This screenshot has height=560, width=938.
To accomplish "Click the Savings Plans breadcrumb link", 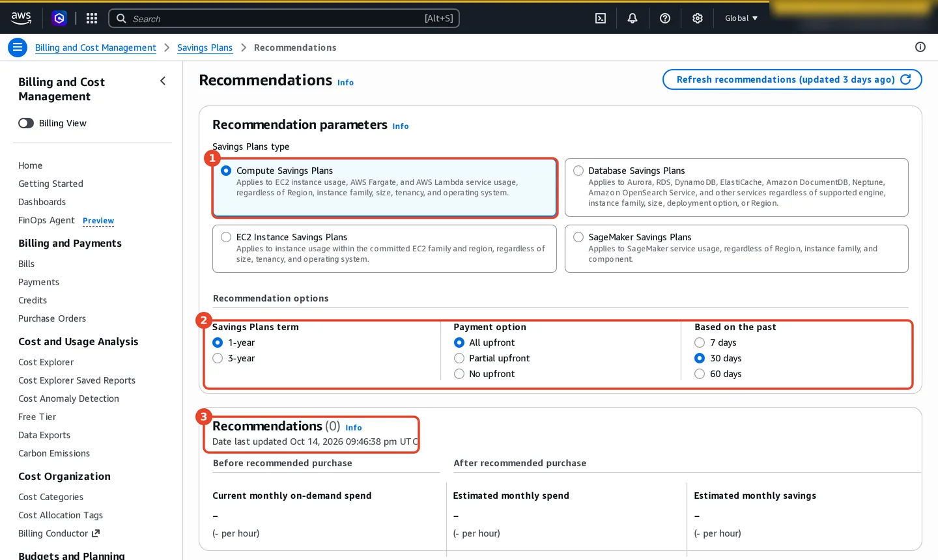I will [x=205, y=48].
